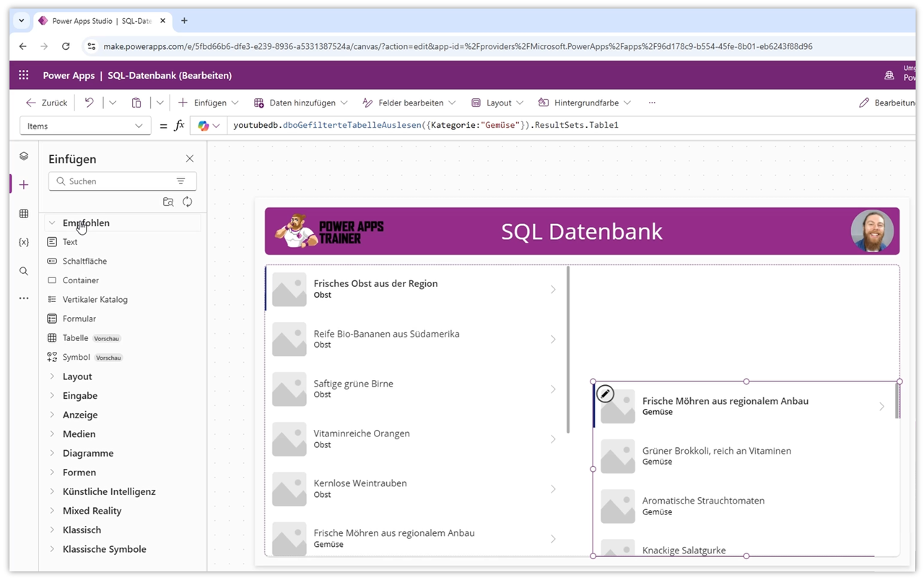The image size is (924, 578).
Task: Click into the Suchen search field
Action: (x=122, y=181)
